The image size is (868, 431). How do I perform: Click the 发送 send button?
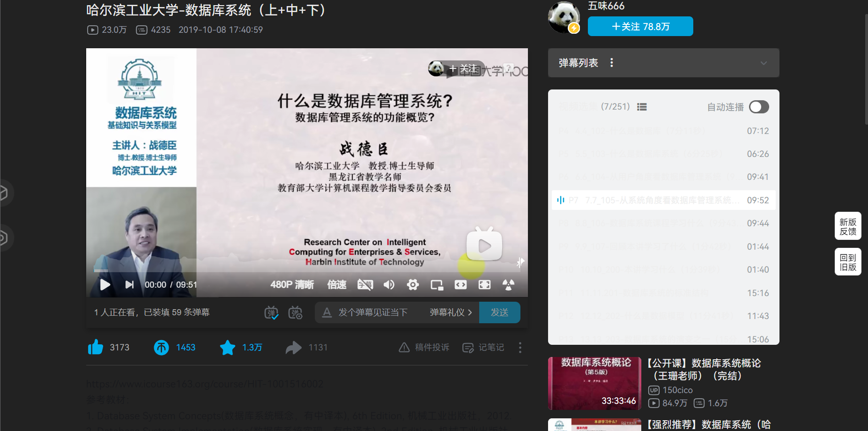pos(499,312)
